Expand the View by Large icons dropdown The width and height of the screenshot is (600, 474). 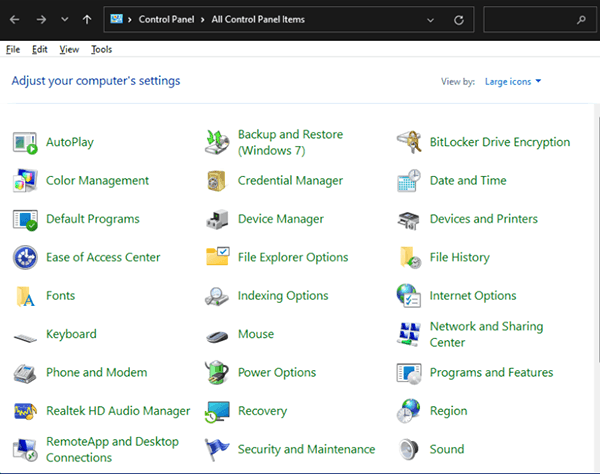coord(512,81)
